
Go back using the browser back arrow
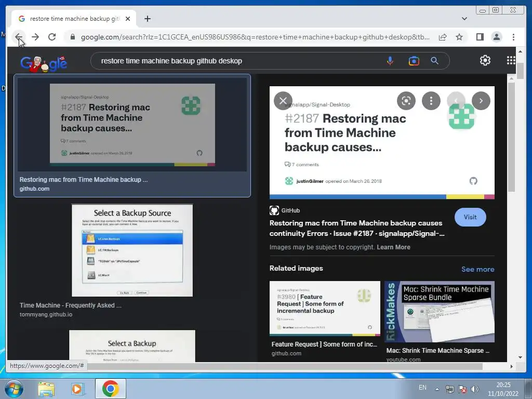click(x=19, y=37)
